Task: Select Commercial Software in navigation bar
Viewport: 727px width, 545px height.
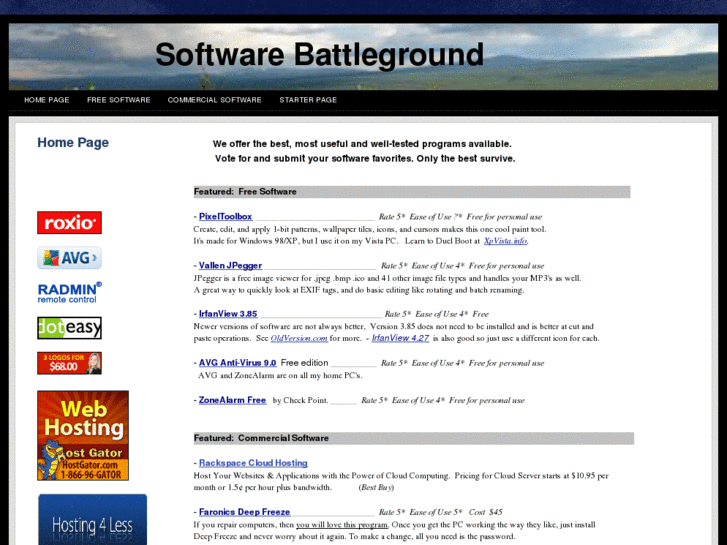Action: (x=214, y=100)
